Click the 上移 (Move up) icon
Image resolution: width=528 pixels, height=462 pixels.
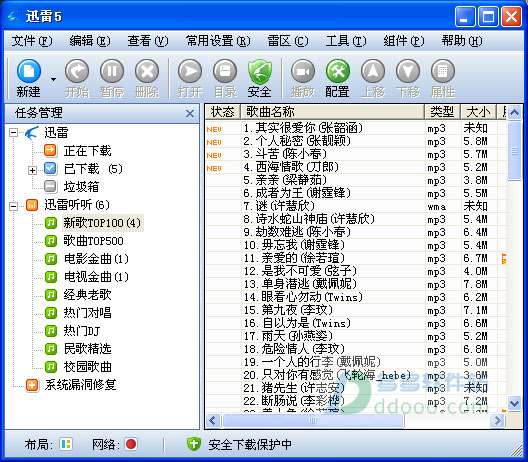[x=373, y=71]
